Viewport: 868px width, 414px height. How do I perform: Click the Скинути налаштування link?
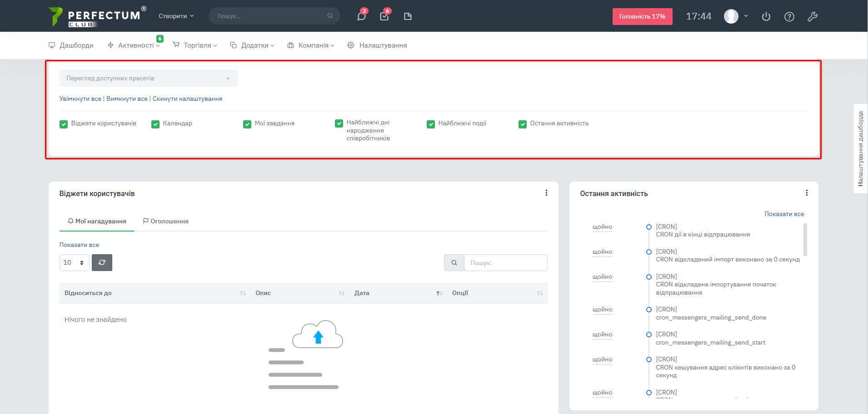point(187,99)
